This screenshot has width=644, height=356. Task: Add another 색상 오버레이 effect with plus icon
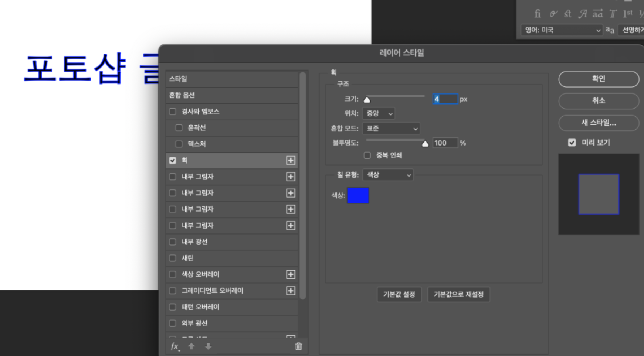pyautogui.click(x=291, y=274)
